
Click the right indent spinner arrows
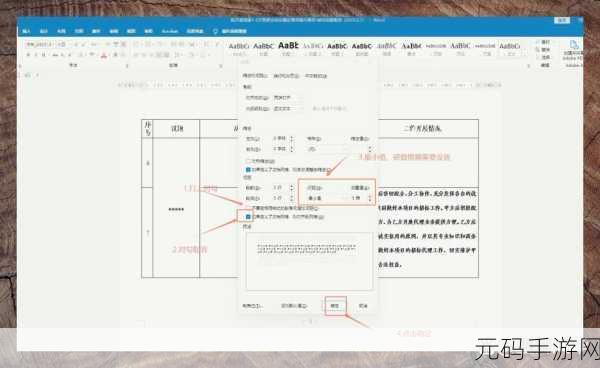click(292, 149)
